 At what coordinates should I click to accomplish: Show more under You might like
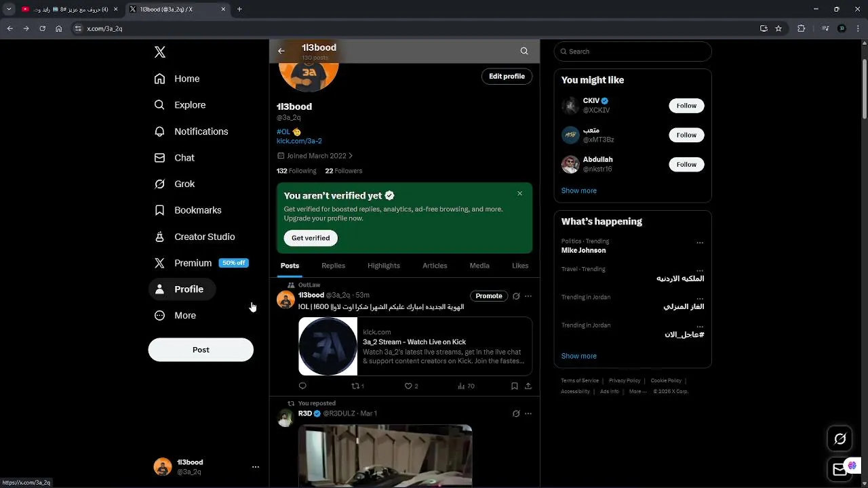click(x=579, y=190)
